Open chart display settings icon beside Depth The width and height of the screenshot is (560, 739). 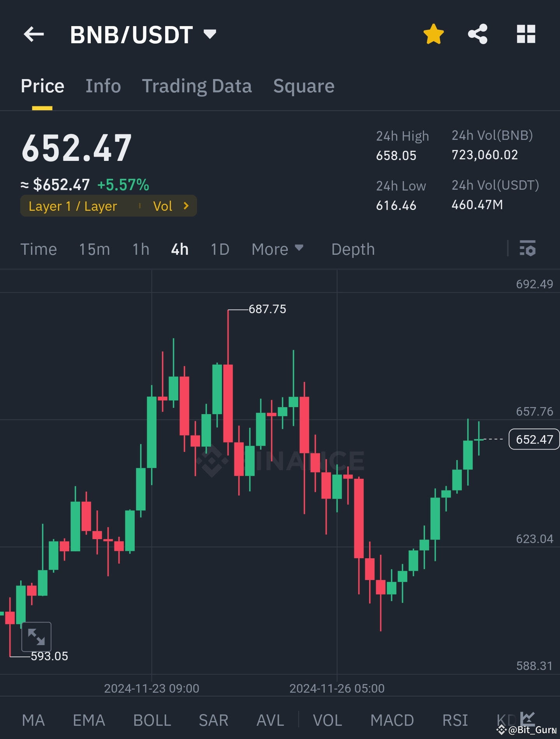pos(528,249)
